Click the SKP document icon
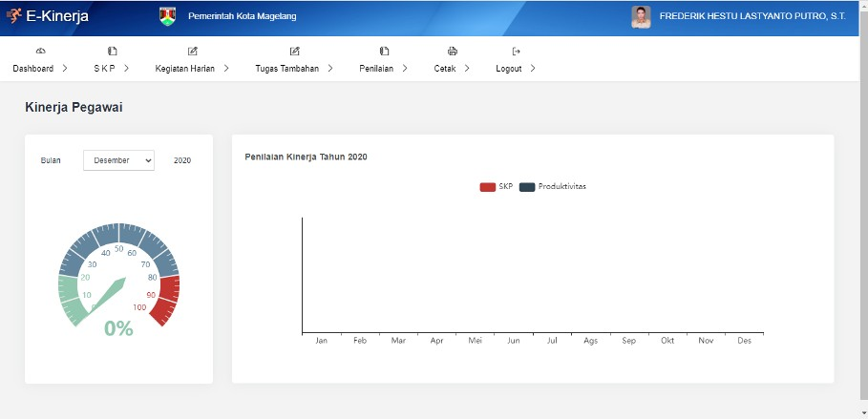The width and height of the screenshot is (868, 419). [112, 51]
